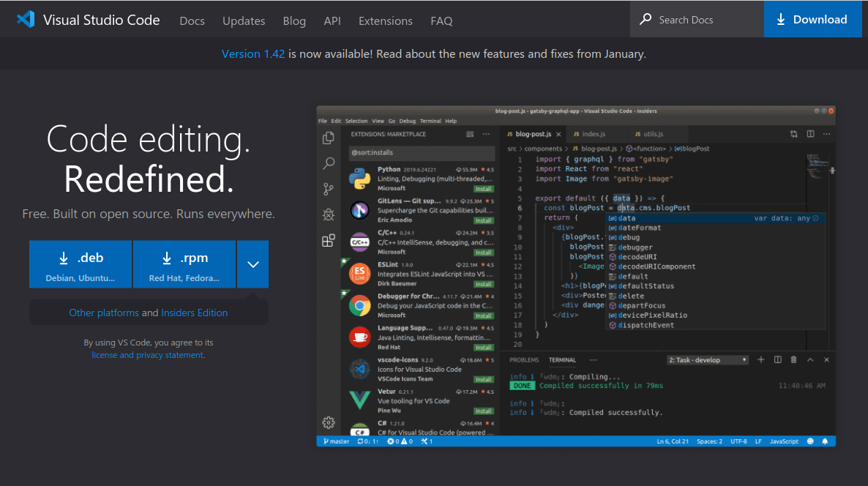Click the GitLens extension icon
Image resolution: width=868 pixels, height=486 pixels.
tap(360, 210)
